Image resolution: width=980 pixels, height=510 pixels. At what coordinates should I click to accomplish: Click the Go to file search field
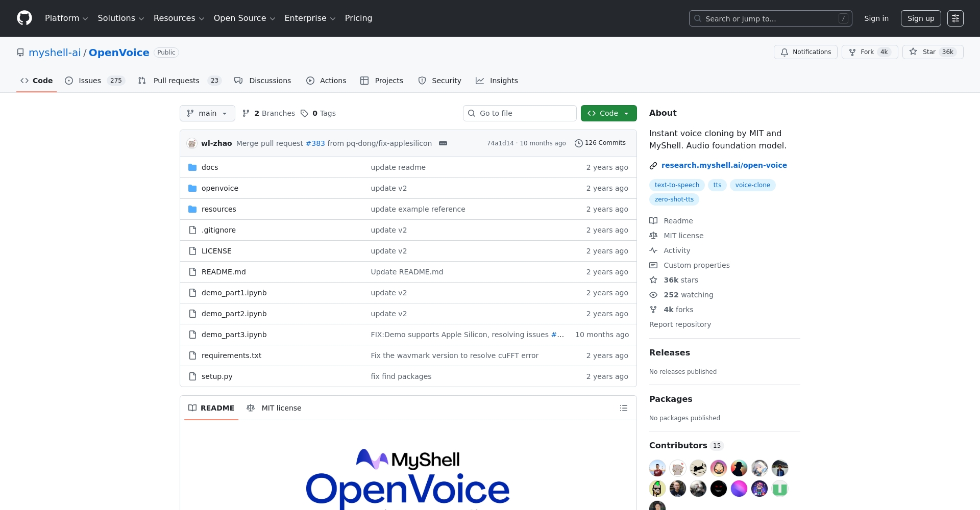pyautogui.click(x=520, y=113)
